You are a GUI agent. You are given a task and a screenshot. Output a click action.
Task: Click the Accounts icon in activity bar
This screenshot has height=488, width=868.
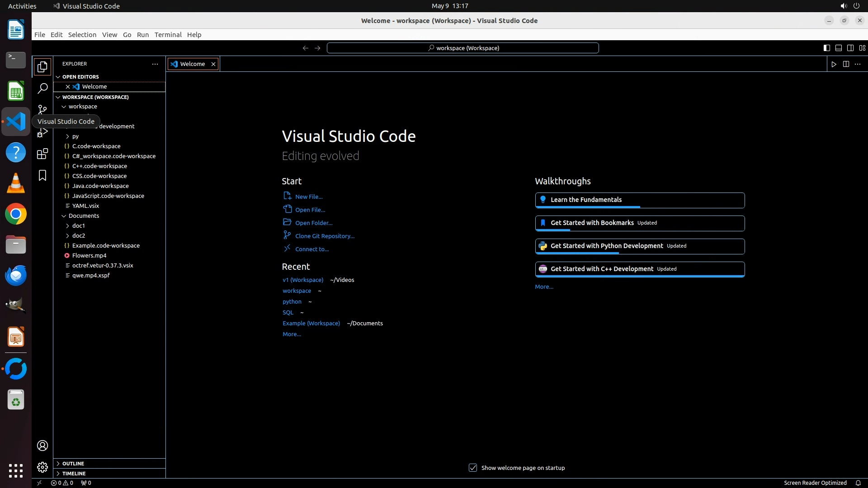(x=42, y=446)
